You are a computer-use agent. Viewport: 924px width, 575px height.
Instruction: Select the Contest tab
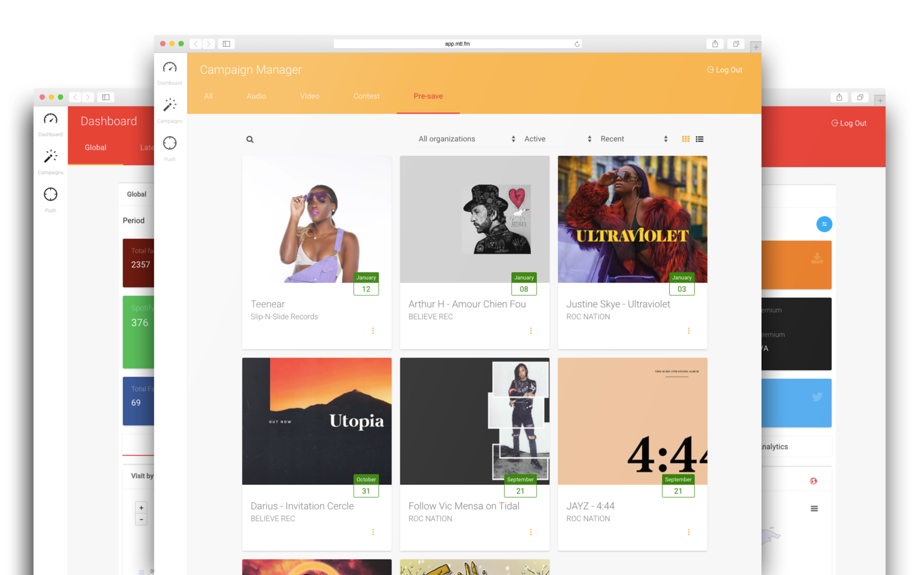click(366, 96)
